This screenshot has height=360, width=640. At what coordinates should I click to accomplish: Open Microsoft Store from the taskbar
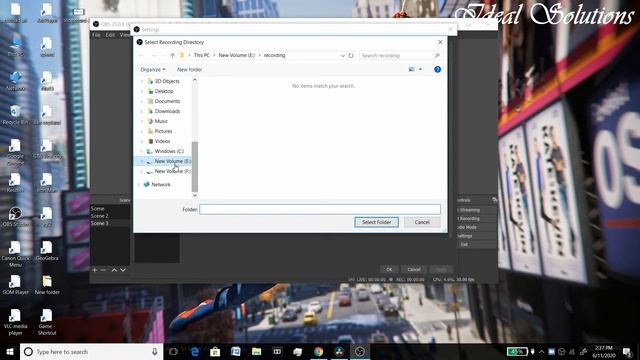point(215,351)
